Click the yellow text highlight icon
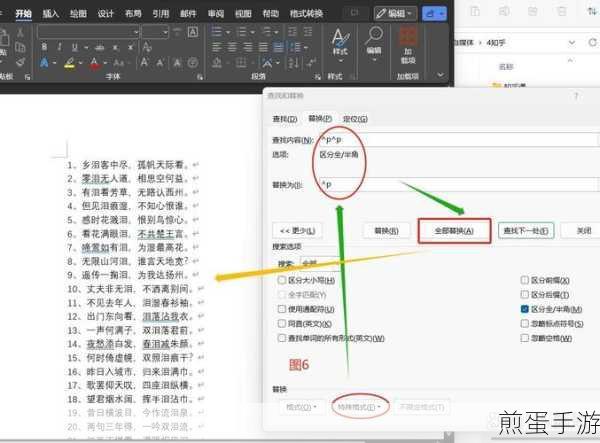This screenshot has height=443, width=600. 70,62
